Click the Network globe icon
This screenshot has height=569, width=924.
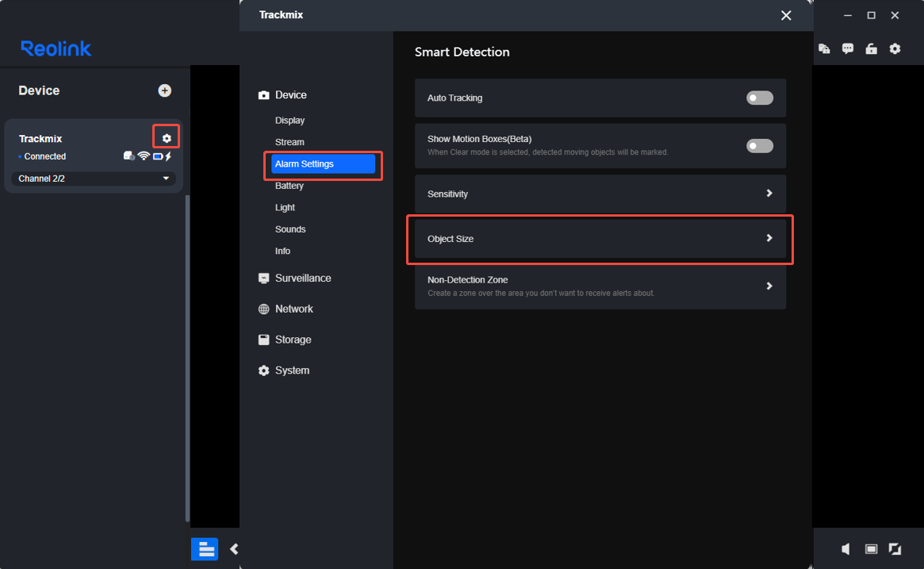[263, 309]
